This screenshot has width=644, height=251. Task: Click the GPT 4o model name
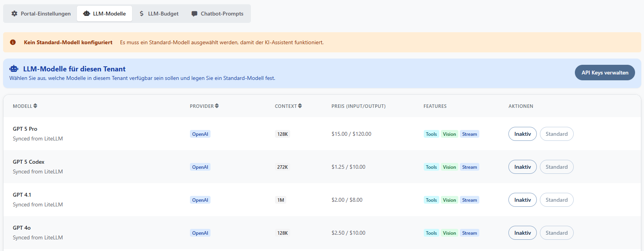(22, 228)
